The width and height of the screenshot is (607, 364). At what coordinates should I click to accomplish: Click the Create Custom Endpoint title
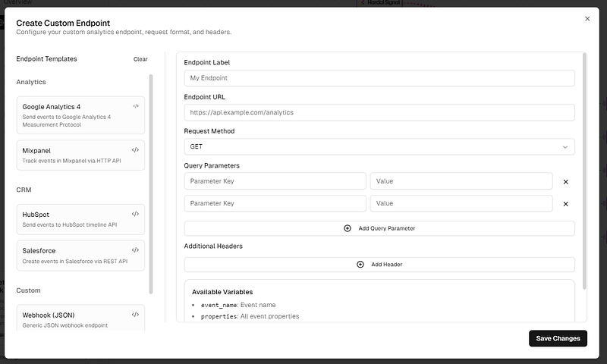pos(63,24)
